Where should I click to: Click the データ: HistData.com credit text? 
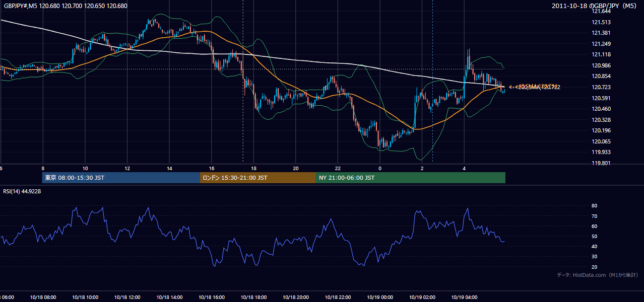(x=598, y=275)
